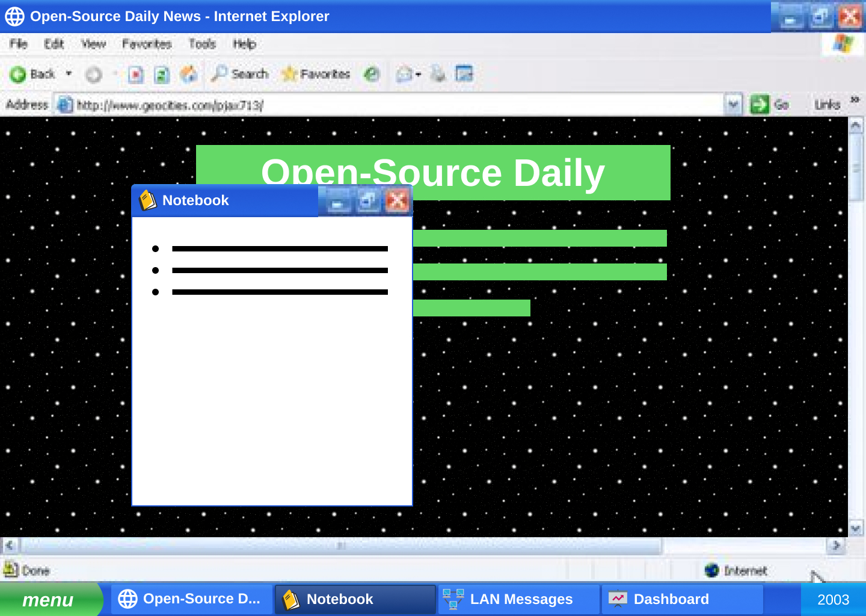
Task: Click the vertical scrollbar down arrow
Action: tap(856, 529)
